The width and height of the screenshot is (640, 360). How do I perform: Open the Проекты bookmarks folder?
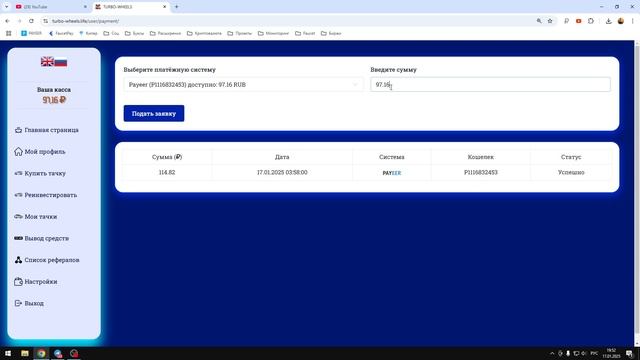point(240,33)
